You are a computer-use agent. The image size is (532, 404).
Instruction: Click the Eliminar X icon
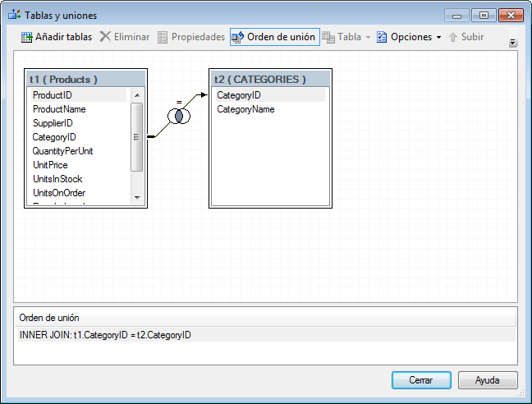[x=105, y=37]
